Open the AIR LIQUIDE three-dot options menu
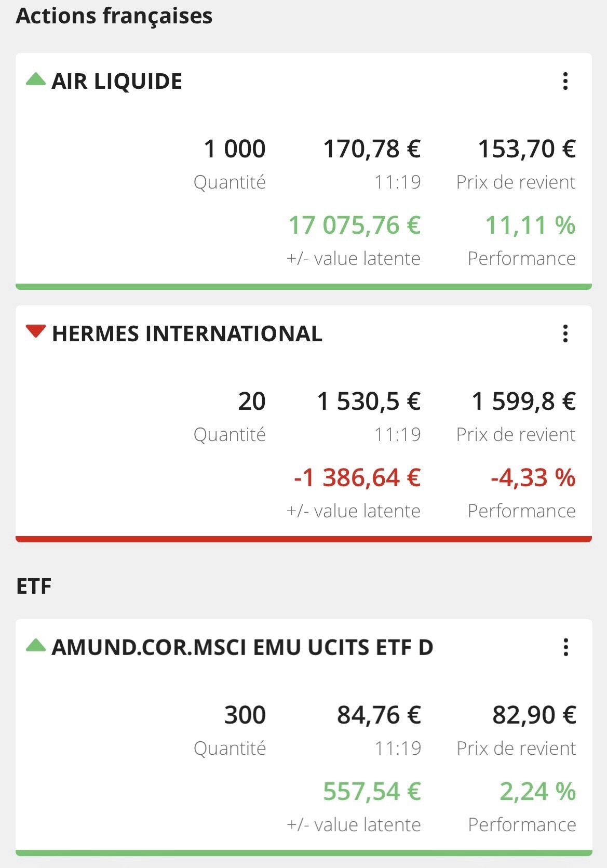The height and width of the screenshot is (868, 607). coord(565,82)
